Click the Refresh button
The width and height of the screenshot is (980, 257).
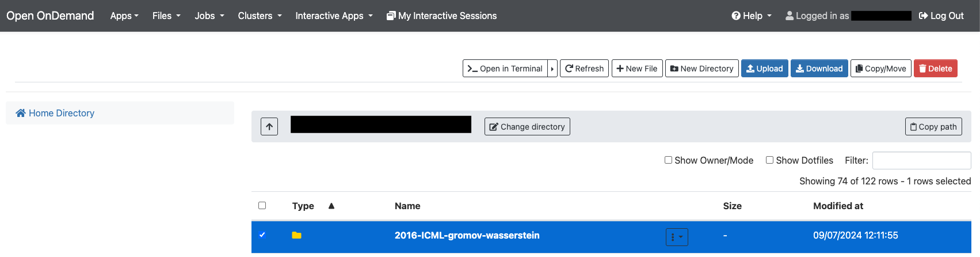[584, 69]
